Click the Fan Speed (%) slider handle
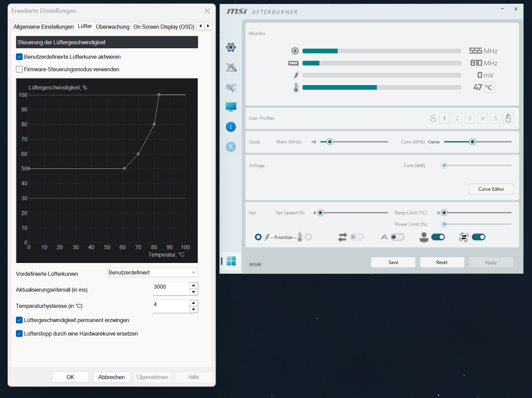Viewport: 532px width, 398px height. click(x=320, y=213)
